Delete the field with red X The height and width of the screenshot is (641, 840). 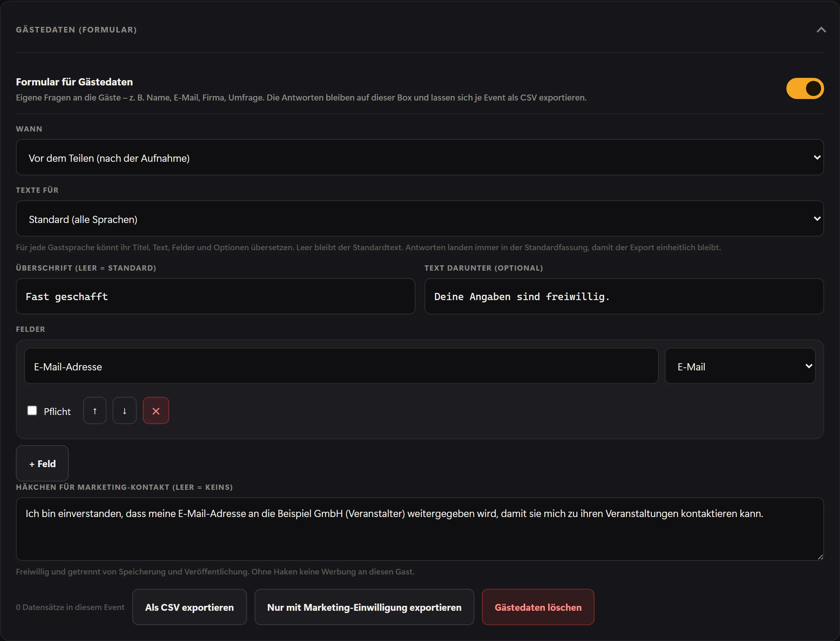156,410
